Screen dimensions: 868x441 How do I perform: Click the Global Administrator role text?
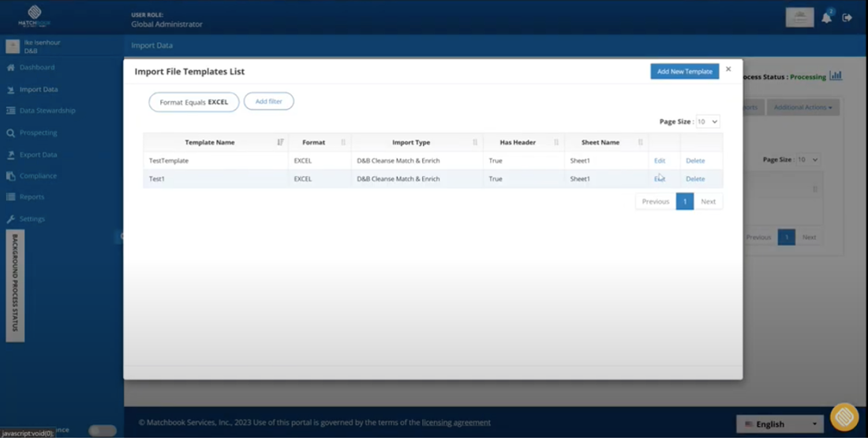coord(166,24)
